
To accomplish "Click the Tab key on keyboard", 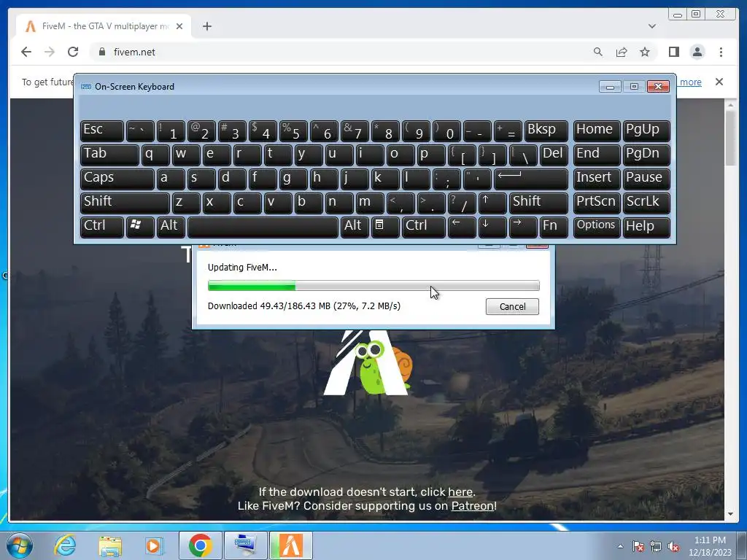I will [x=109, y=155].
